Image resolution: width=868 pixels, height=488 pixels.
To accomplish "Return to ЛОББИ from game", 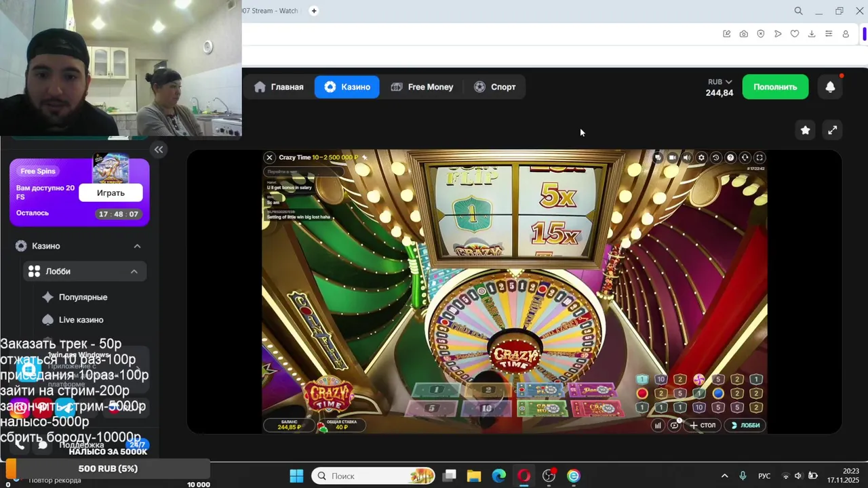I will click(x=745, y=425).
